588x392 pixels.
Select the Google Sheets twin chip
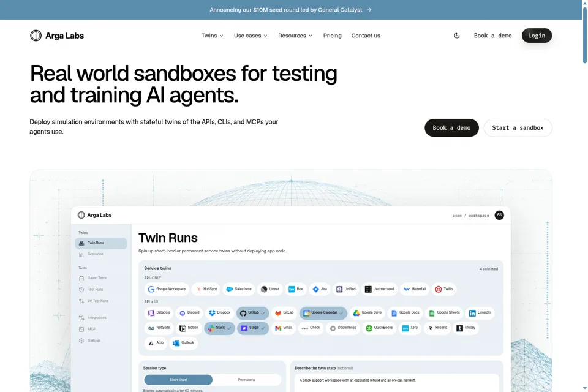(444, 313)
